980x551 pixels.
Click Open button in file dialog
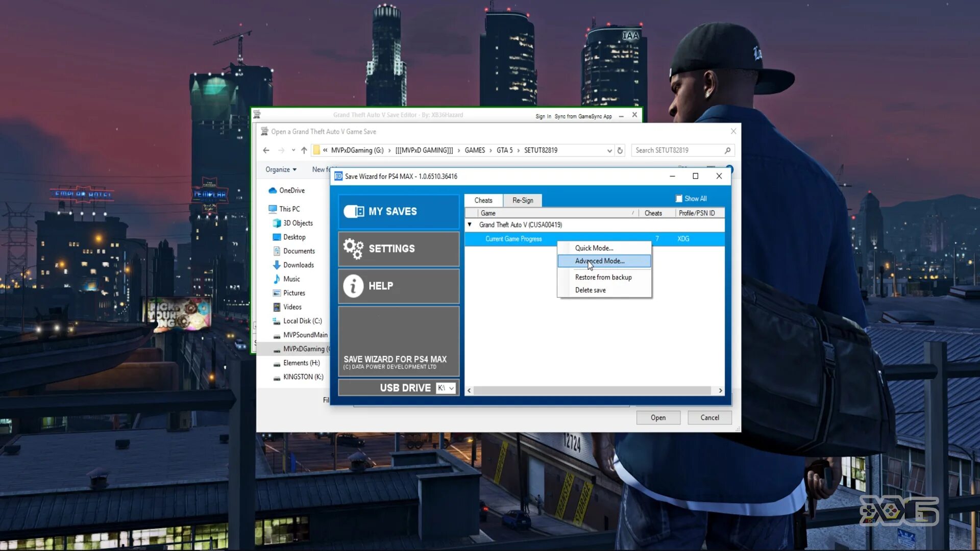658,417
